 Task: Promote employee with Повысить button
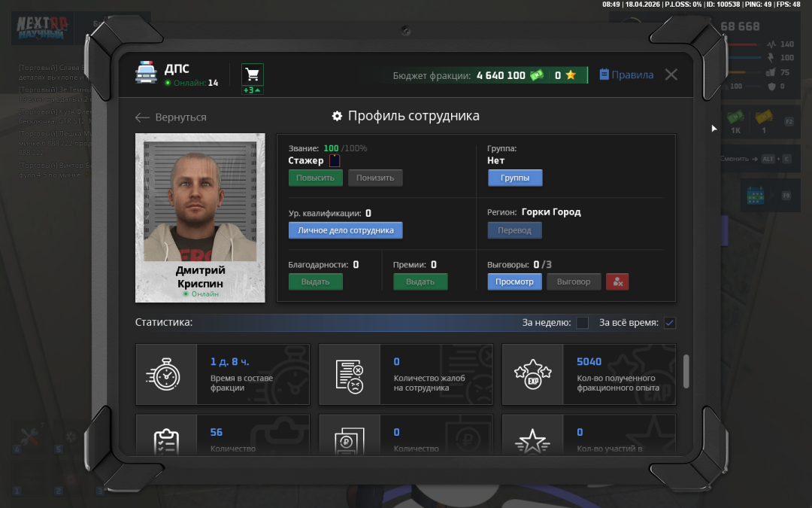pyautogui.click(x=315, y=178)
